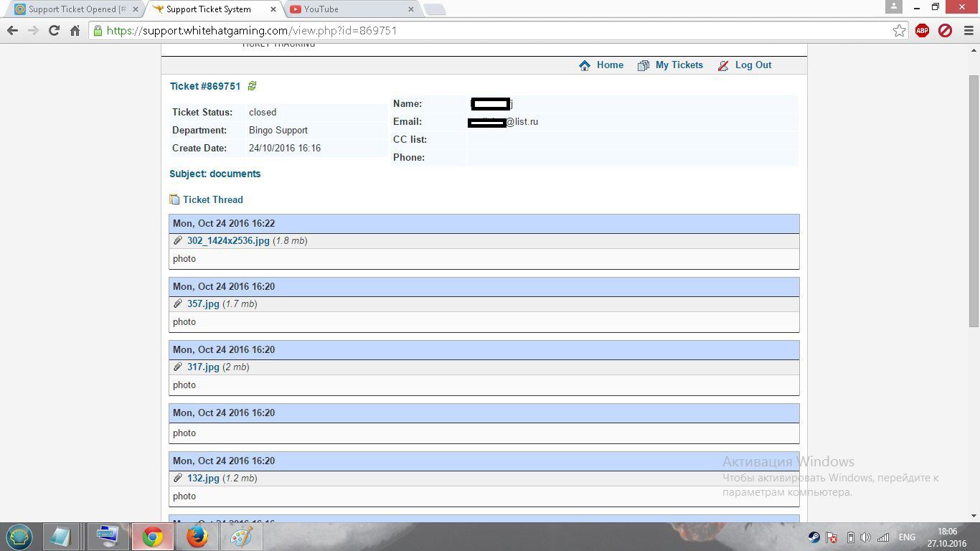The image size is (980, 551).
Task: Click the Log Out link
Action: [753, 65]
